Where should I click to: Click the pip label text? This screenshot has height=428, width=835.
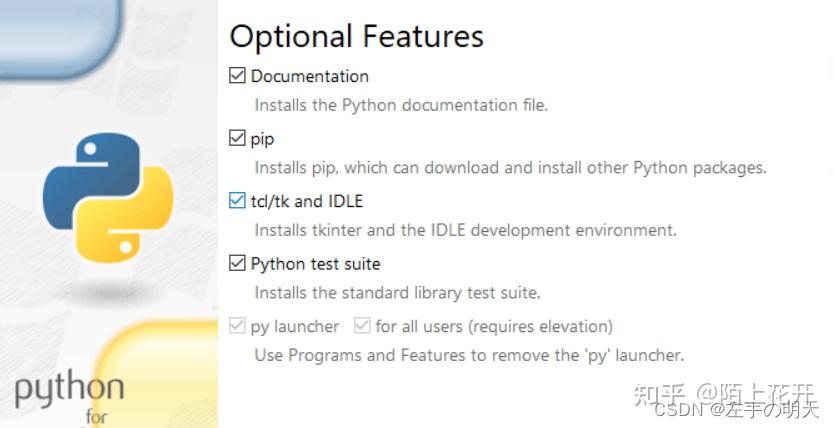click(x=262, y=139)
